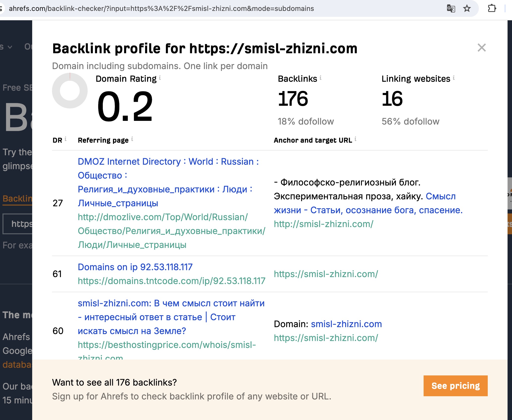The width and height of the screenshot is (512, 420).
Task: Click the Referring page info icon
Action: 132,139
